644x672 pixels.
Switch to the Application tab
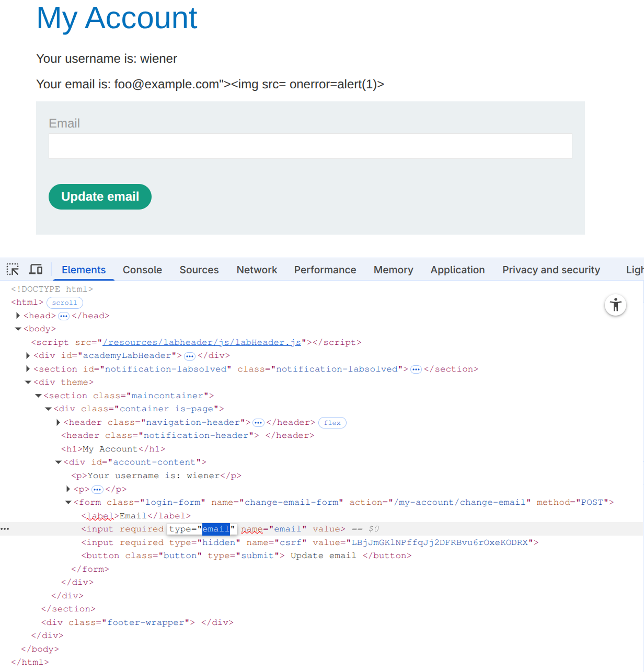click(457, 270)
